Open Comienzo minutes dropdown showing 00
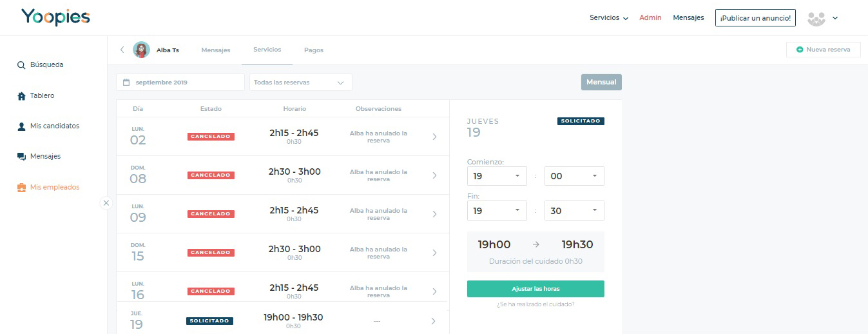868x334 pixels. click(x=574, y=176)
